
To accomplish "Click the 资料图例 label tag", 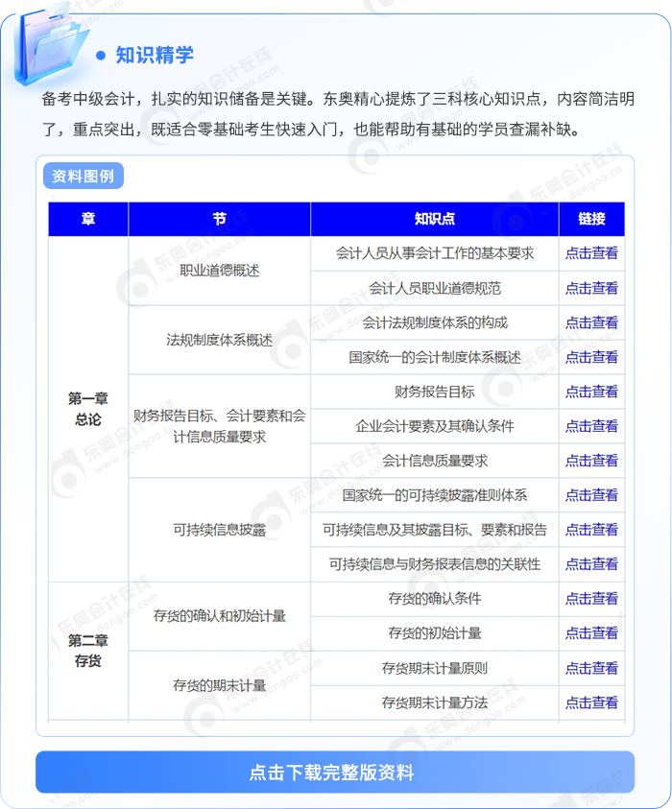I will (x=84, y=177).
